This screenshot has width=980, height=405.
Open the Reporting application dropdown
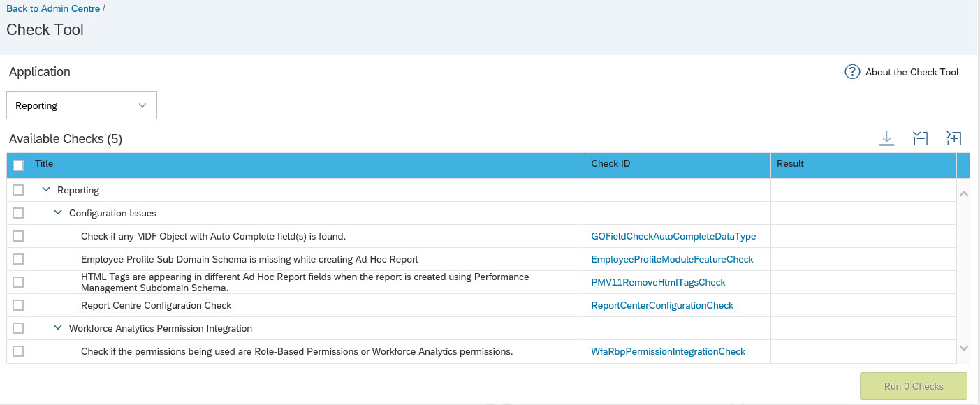82,105
